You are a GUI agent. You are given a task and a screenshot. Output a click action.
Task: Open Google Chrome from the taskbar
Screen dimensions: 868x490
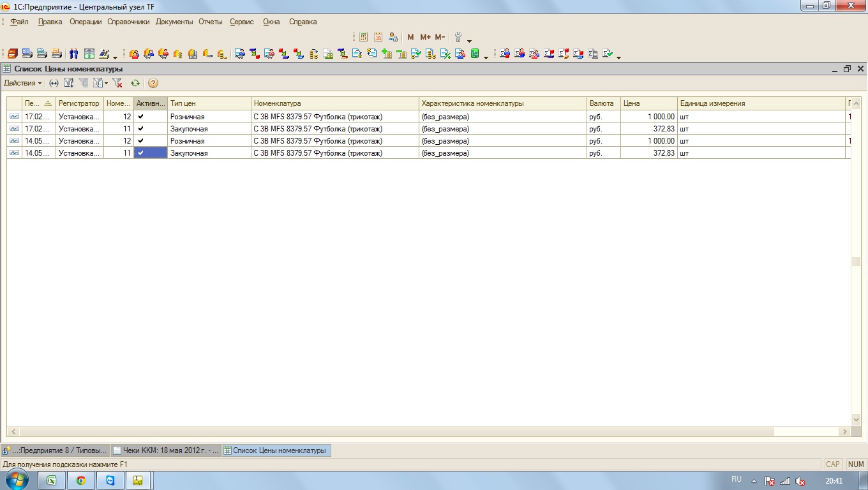pos(81,480)
